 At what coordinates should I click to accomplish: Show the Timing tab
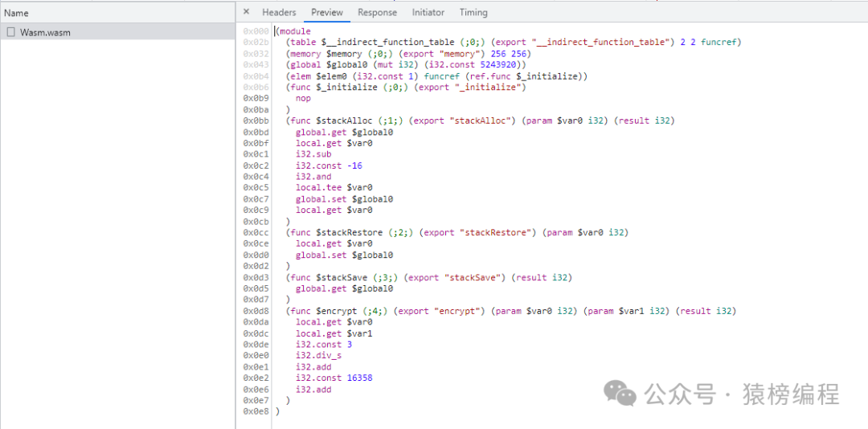473,12
